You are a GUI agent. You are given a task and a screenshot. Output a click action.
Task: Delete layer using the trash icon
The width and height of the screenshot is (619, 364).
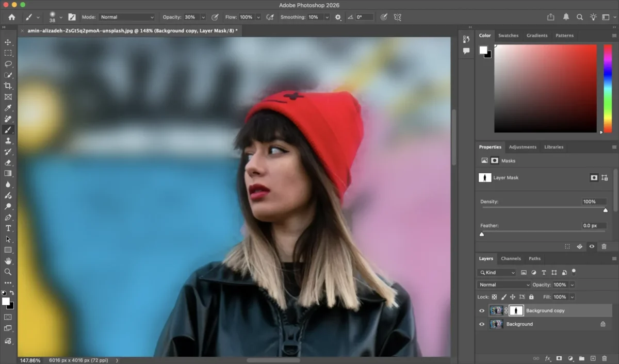click(x=604, y=358)
